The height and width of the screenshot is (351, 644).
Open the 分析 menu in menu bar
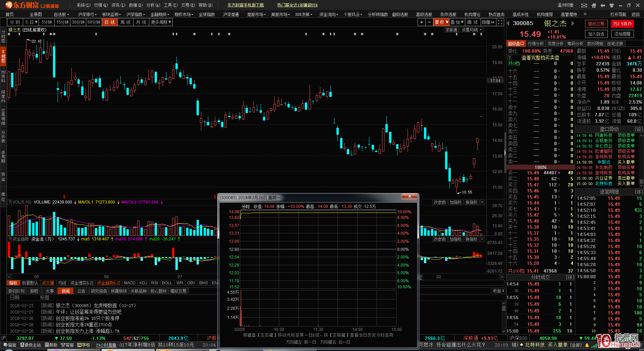[x=153, y=5]
